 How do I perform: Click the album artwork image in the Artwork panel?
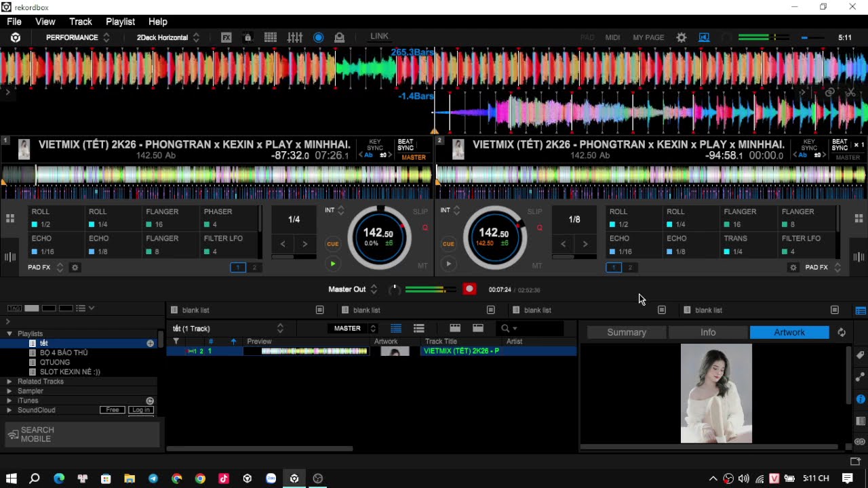pos(716,393)
